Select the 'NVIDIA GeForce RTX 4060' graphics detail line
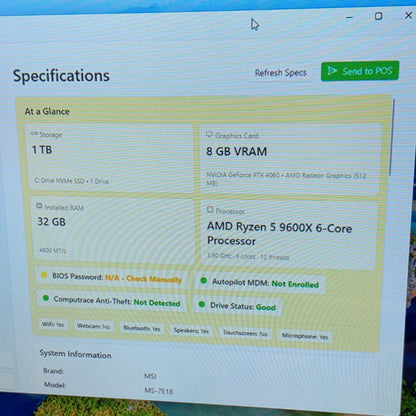 286,178
